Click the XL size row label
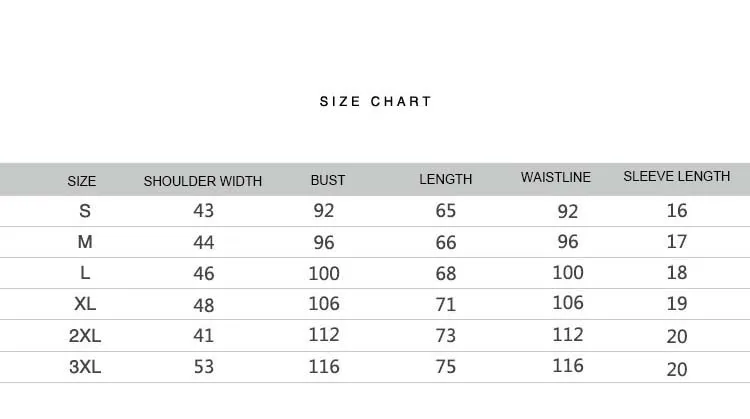The height and width of the screenshot is (419, 750). pos(85,304)
